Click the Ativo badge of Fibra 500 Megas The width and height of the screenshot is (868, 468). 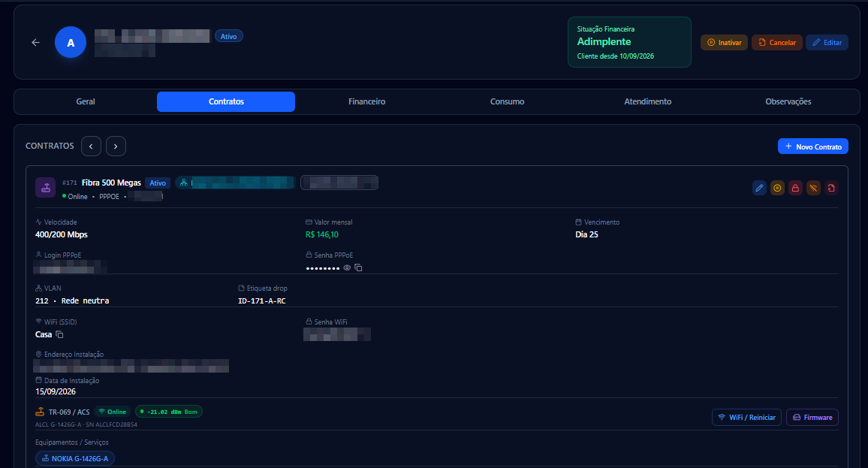158,183
